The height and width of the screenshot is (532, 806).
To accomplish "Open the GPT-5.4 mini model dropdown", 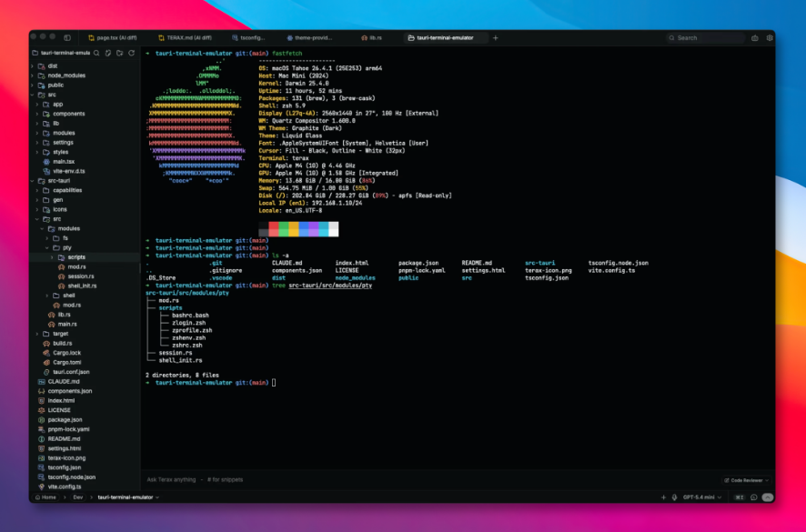I will (x=702, y=497).
